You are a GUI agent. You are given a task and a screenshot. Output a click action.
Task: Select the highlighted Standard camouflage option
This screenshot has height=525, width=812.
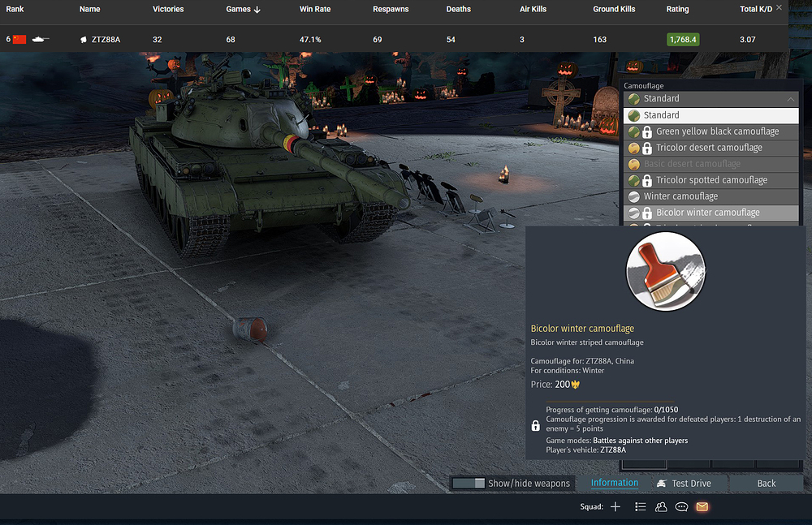pos(711,115)
